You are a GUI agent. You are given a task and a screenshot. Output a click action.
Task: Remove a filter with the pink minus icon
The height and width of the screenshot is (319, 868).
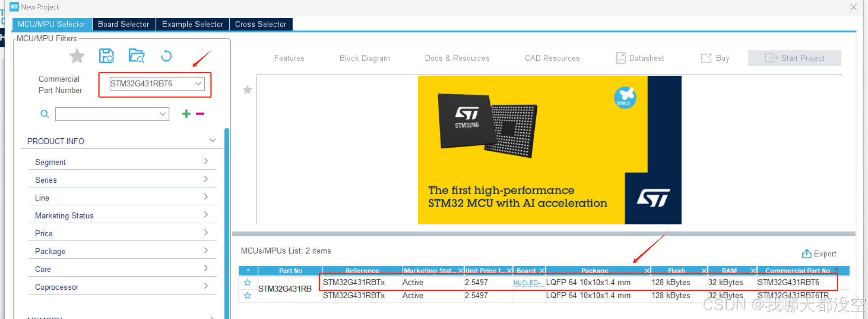coord(200,114)
